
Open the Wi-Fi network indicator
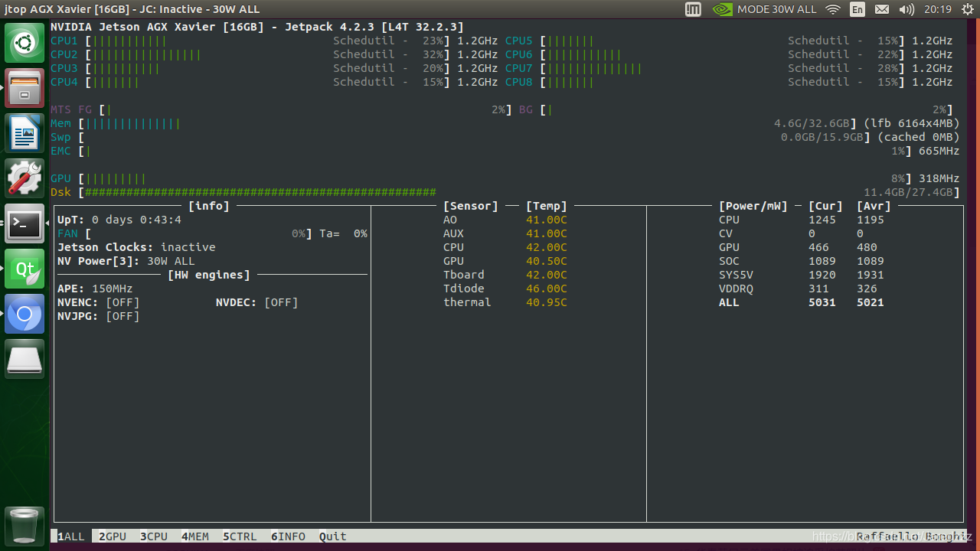pos(833,9)
